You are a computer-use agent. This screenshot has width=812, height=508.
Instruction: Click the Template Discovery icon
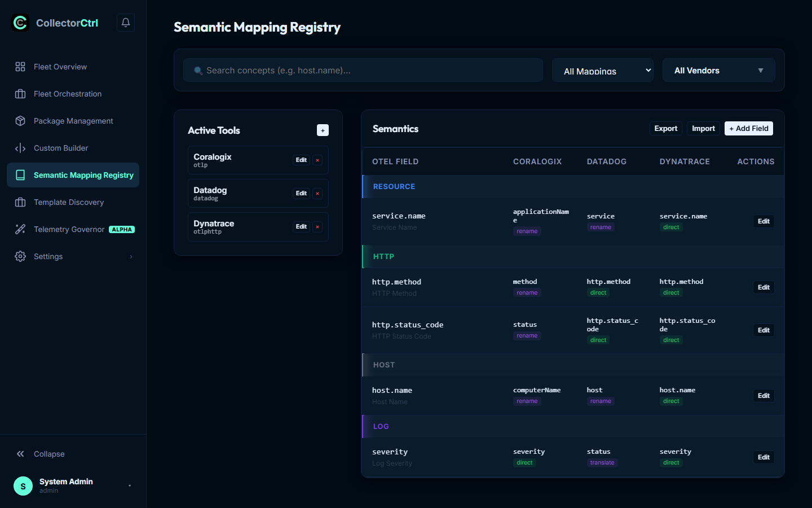coord(20,202)
